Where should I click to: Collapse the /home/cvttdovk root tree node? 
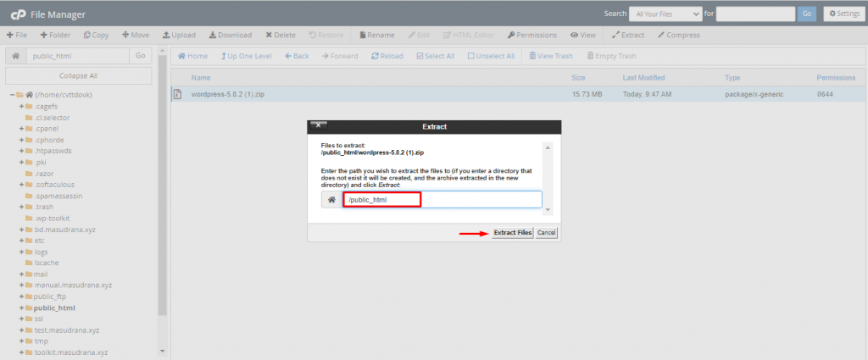[12, 95]
